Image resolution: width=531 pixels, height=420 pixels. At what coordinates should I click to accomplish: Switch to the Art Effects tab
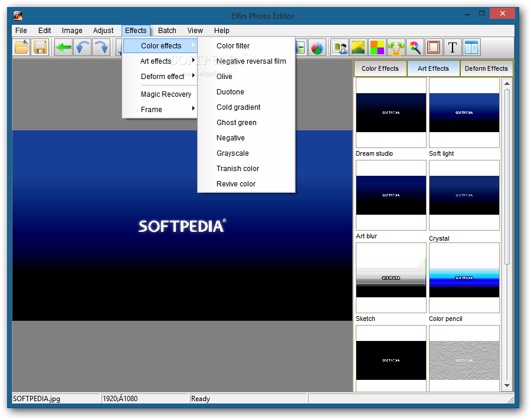click(434, 68)
